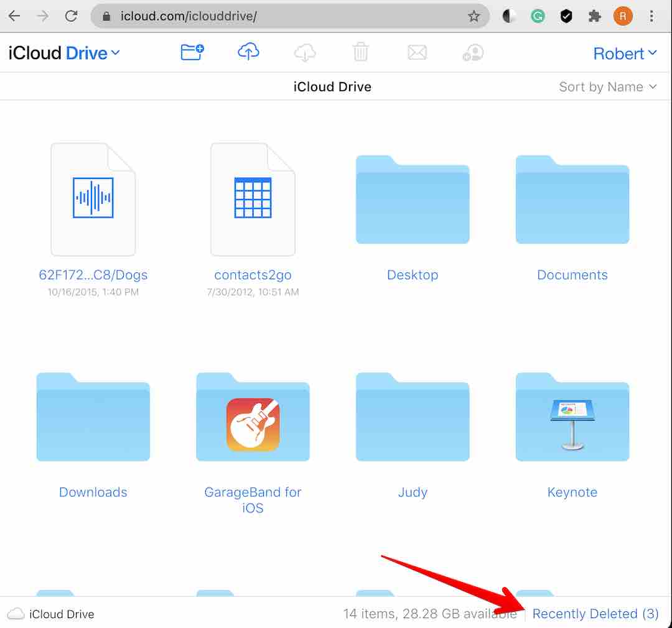The width and height of the screenshot is (672, 628).
Task: Click the Desktop folder label
Action: coord(413,275)
